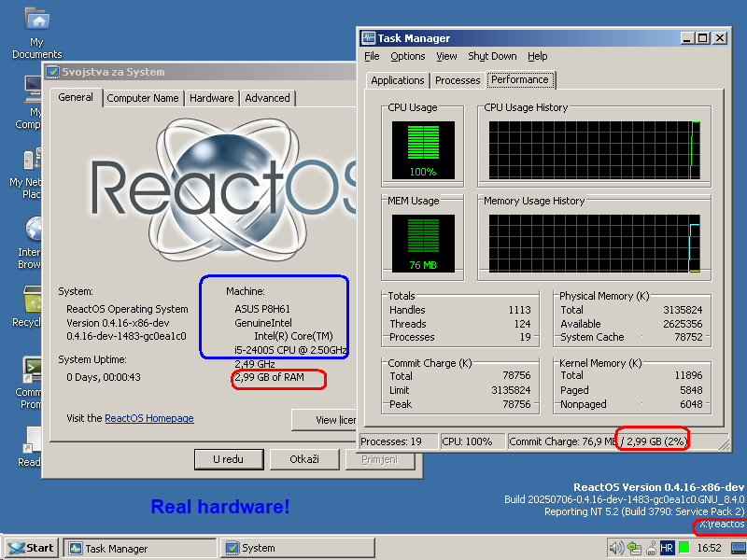Image resolution: width=747 pixels, height=560 pixels.
Task: Click the Threads count 124
Action: [x=522, y=324]
